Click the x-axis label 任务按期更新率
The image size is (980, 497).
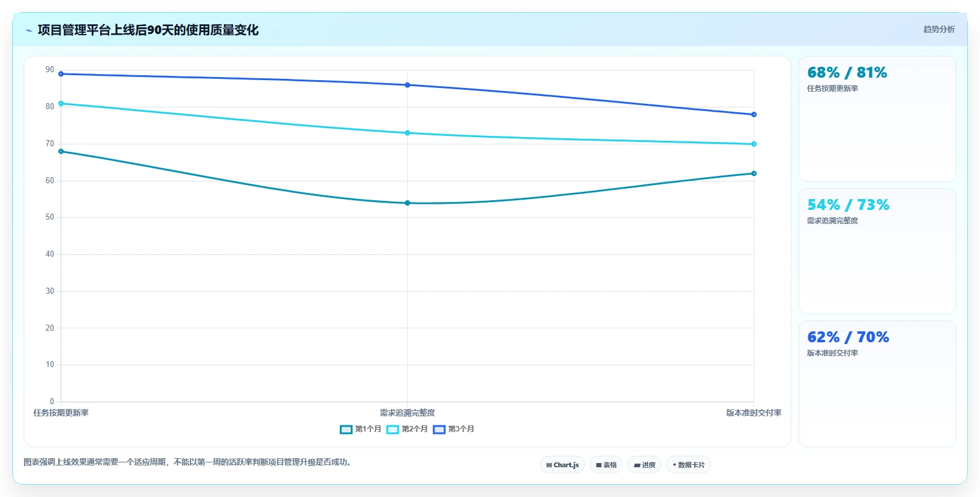(61, 413)
